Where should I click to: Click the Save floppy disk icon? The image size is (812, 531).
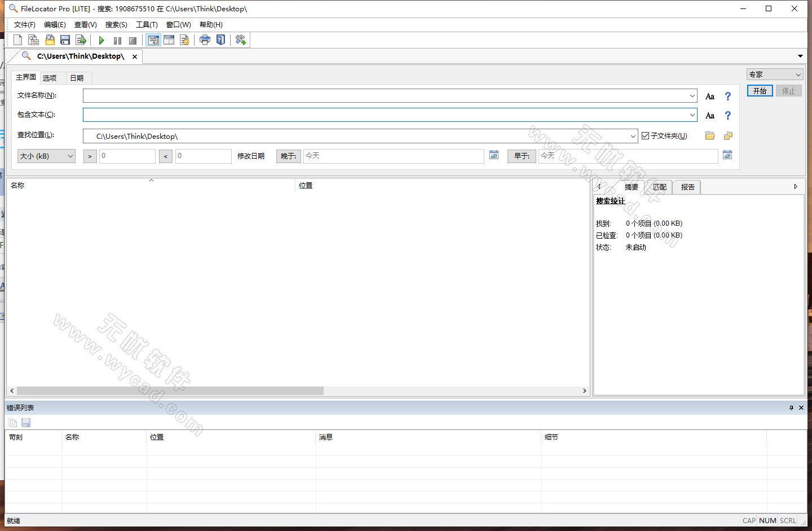[65, 40]
